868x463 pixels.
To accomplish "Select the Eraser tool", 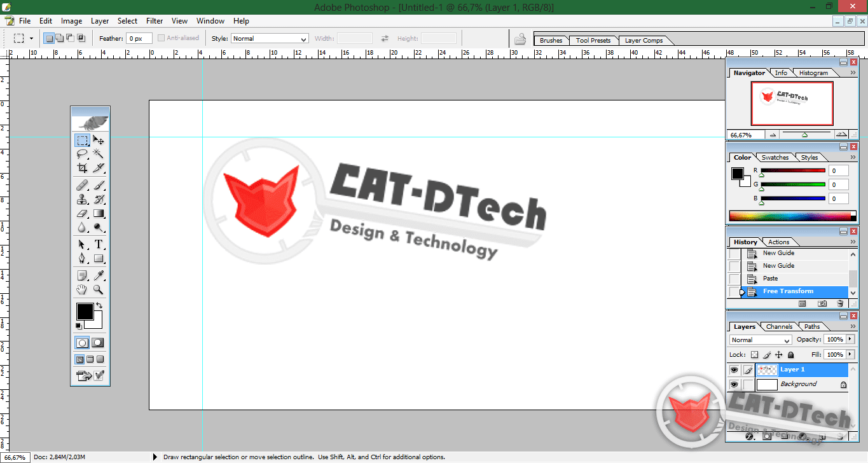I will pos(82,214).
